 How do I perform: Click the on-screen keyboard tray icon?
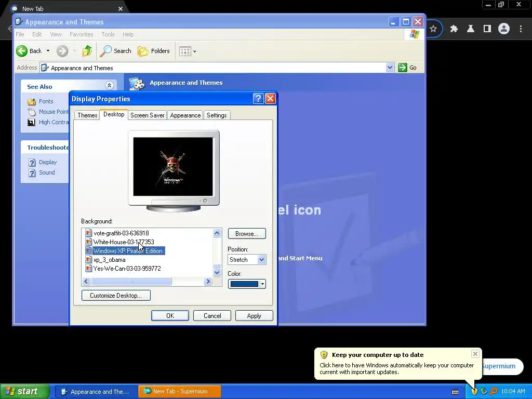[455, 392]
